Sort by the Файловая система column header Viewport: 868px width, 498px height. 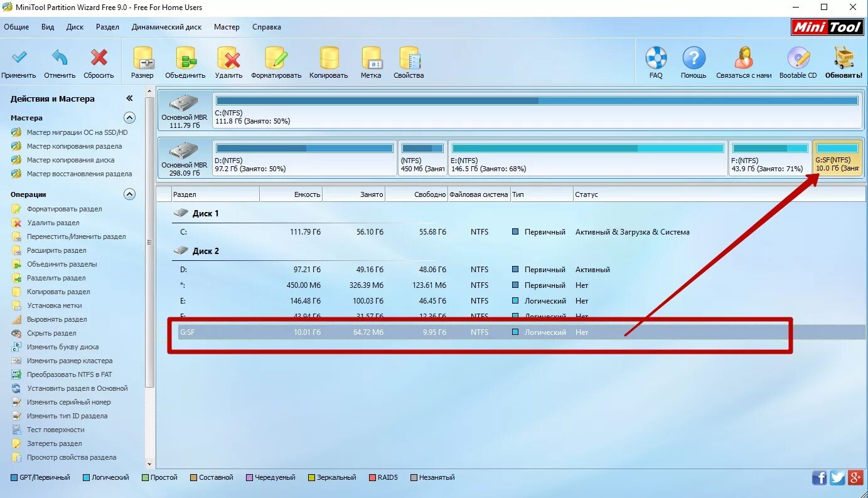tap(479, 194)
